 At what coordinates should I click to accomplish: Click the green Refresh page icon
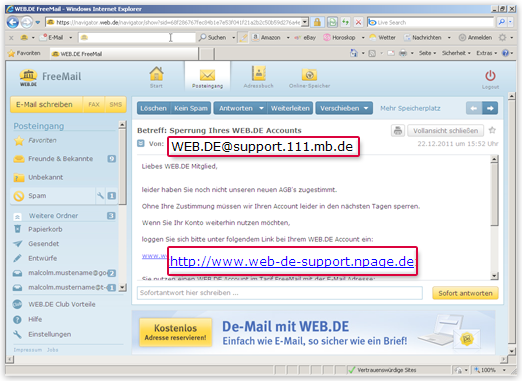click(x=332, y=22)
